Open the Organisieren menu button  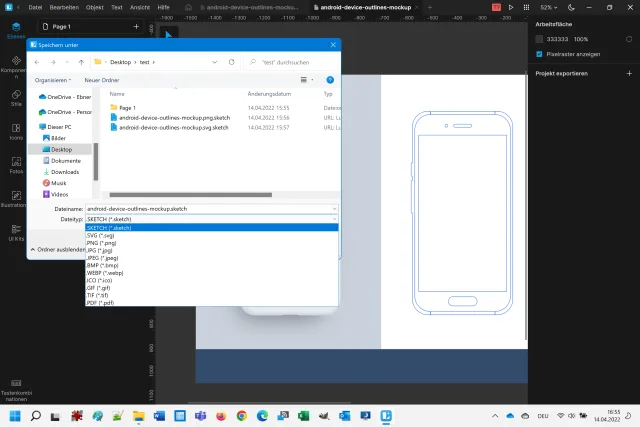52,80
